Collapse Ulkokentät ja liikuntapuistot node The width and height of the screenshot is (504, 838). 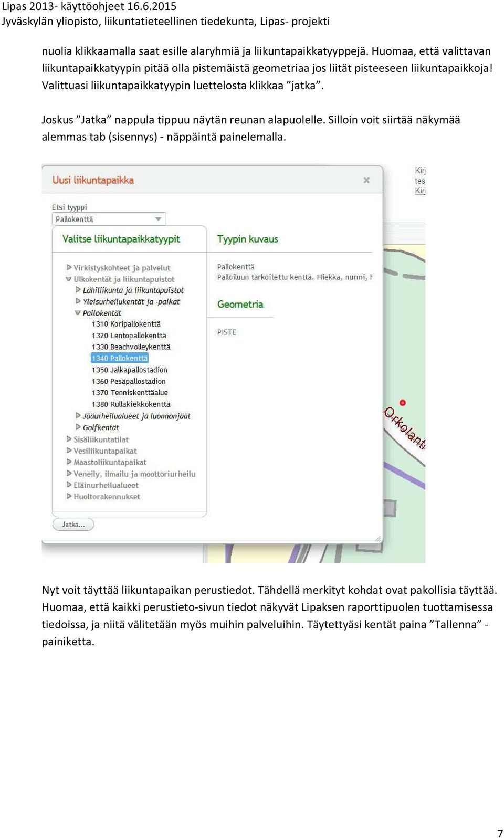coord(69,279)
